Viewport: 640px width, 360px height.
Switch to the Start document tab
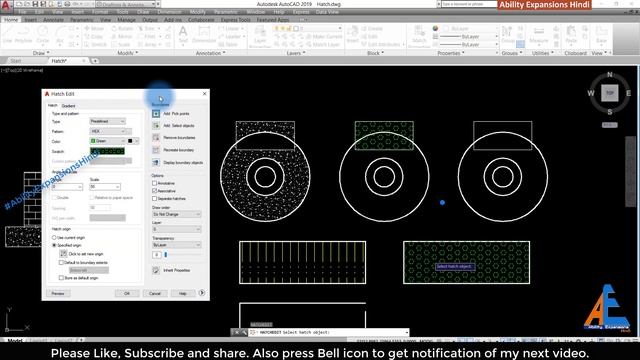tap(16, 61)
